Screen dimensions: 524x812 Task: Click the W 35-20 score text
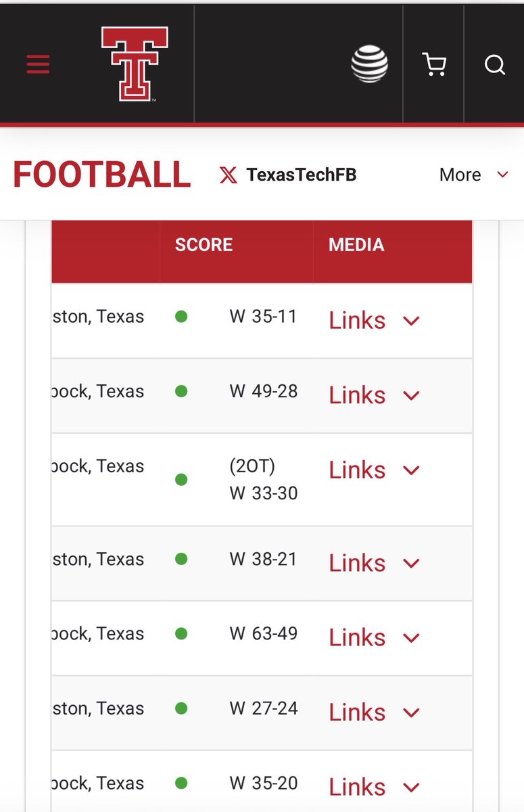(x=264, y=783)
